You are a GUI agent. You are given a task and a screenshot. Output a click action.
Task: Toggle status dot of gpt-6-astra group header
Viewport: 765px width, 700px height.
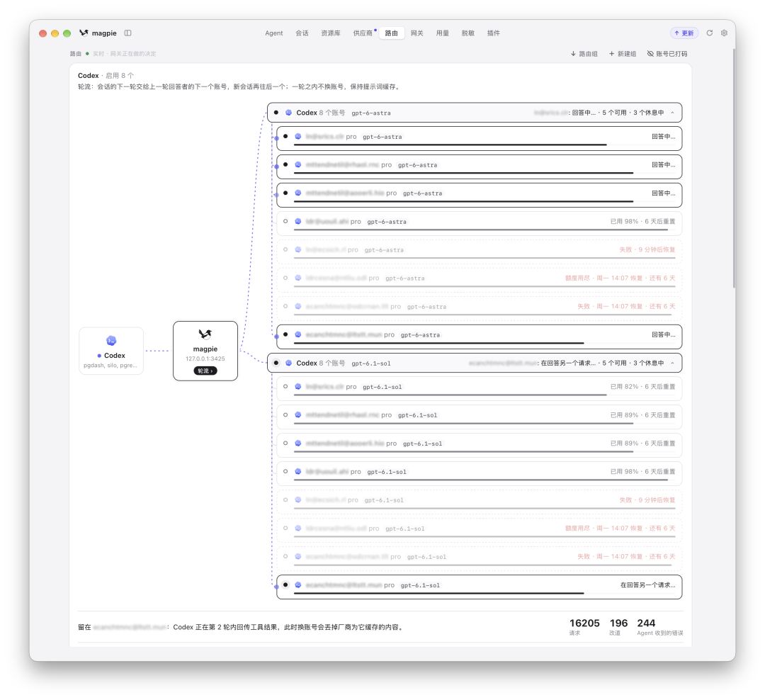coord(276,112)
